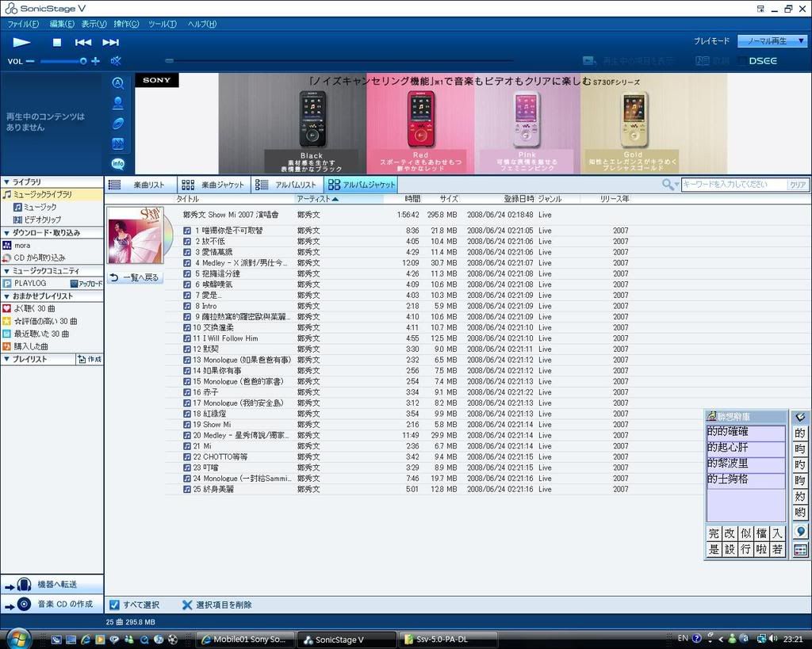This screenshot has width=812, height=649.
Task: Open the search magnifier dropdown
Action: 670,185
